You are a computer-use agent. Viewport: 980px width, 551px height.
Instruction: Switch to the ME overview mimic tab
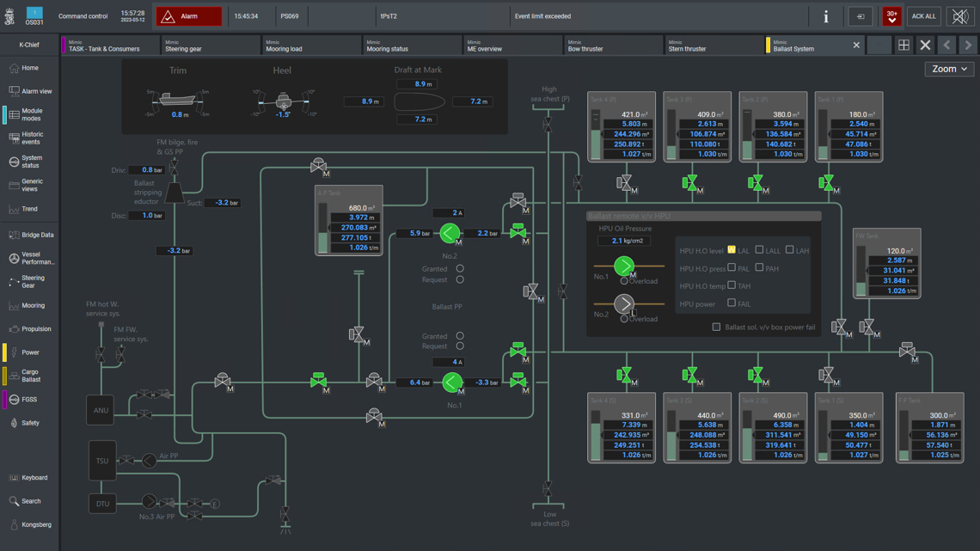[x=512, y=46]
